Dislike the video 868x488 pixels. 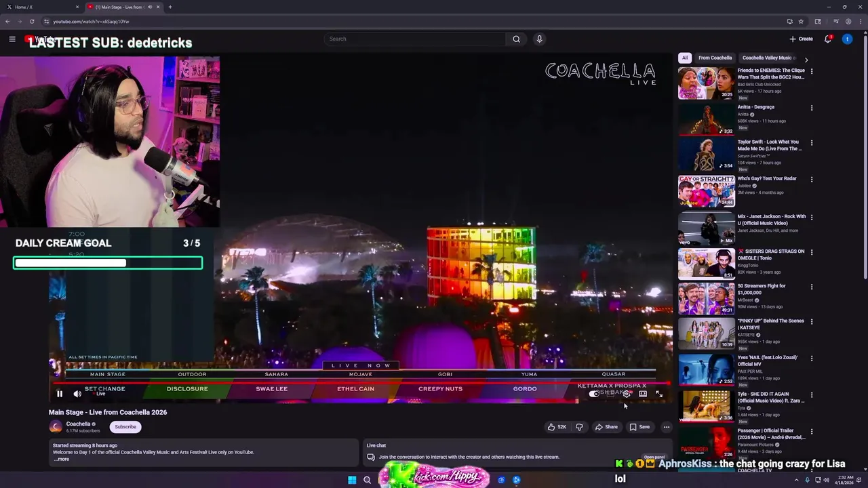coord(579,427)
